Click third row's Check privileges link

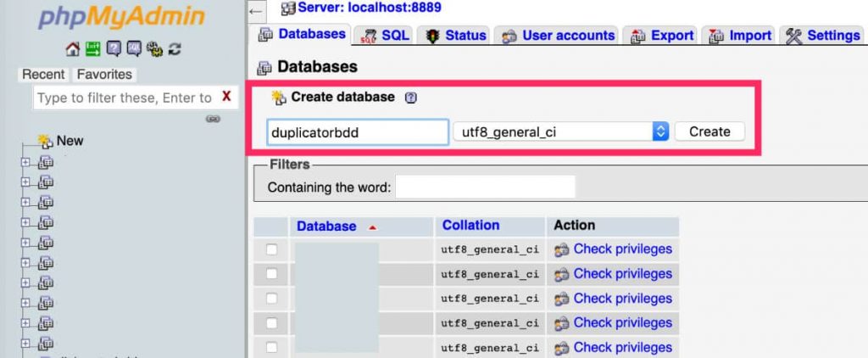point(623,298)
